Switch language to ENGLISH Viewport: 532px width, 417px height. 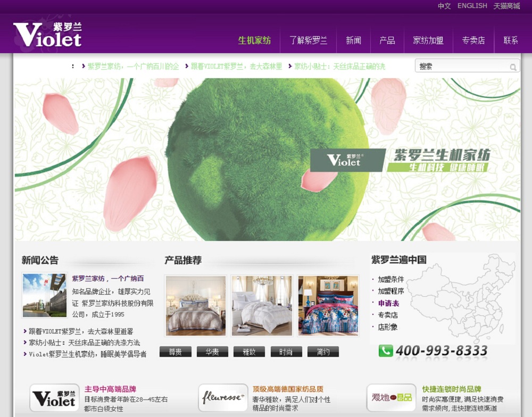point(472,6)
